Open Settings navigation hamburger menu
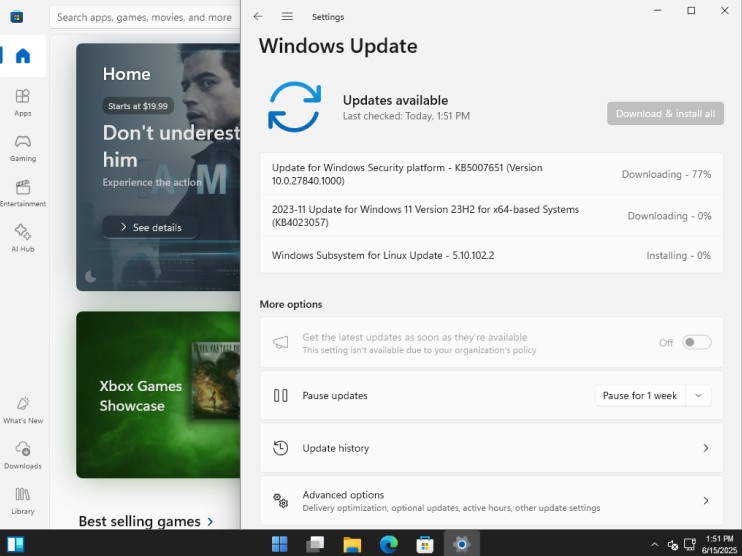 click(x=287, y=17)
